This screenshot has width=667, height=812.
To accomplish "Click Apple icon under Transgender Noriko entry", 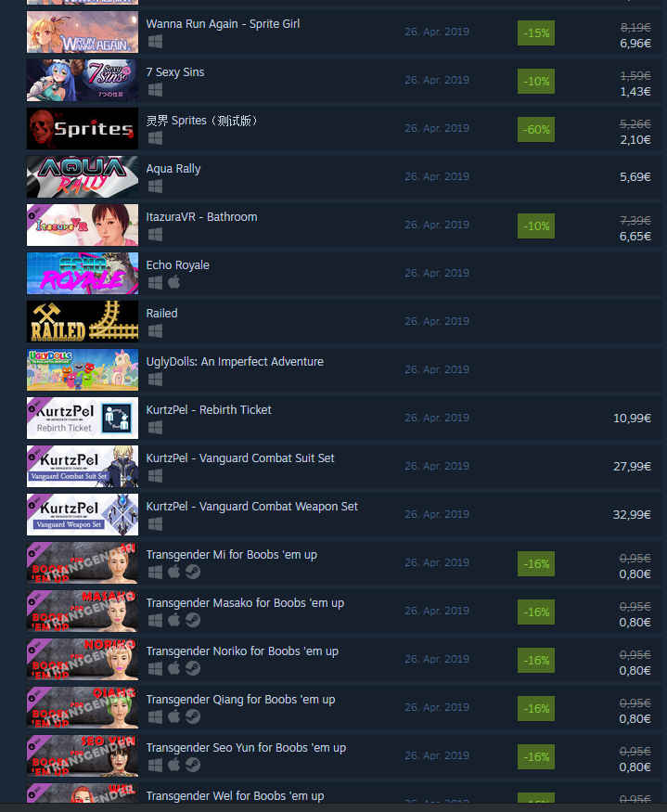I will [x=174, y=668].
